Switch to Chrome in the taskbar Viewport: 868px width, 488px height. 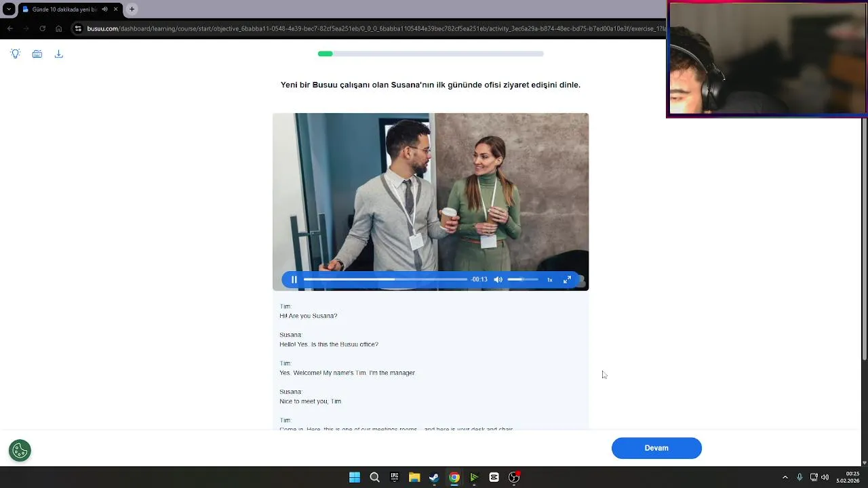pos(454,477)
